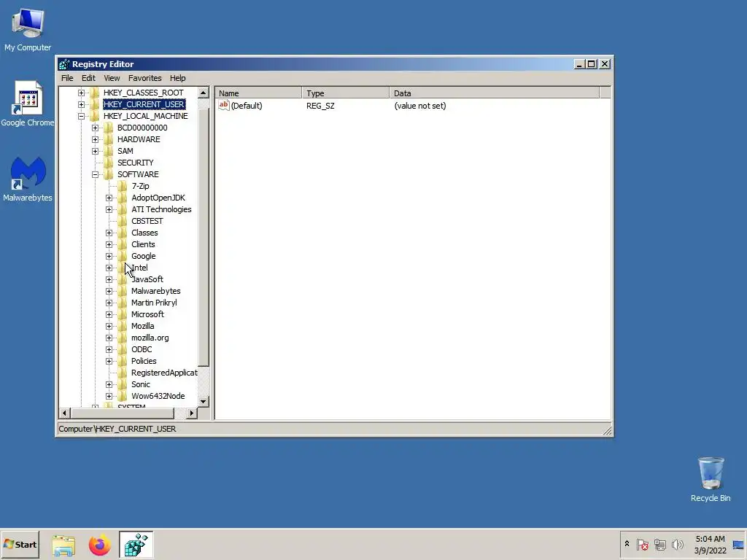Sort by the Name column header
The height and width of the screenshot is (560, 747).
pos(258,93)
